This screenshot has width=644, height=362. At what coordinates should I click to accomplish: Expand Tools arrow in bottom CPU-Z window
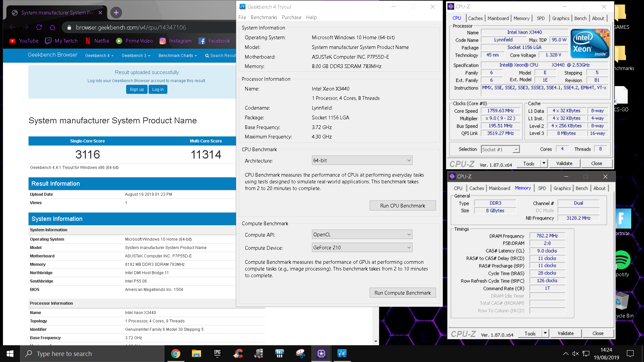click(x=545, y=334)
